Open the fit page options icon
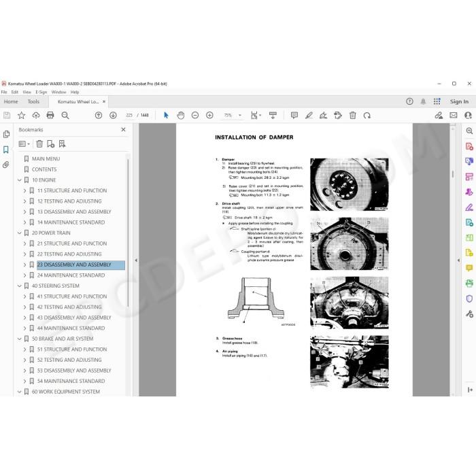Screen dimensions: 476x476 pos(254,116)
